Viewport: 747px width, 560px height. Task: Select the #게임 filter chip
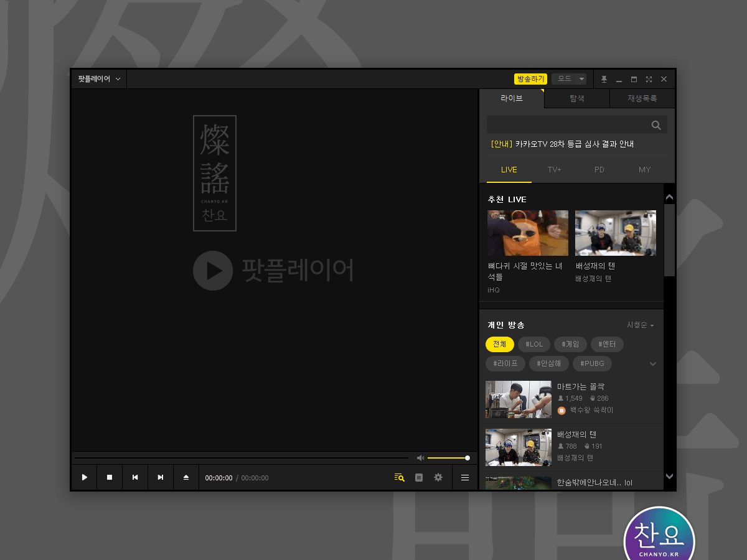click(570, 344)
